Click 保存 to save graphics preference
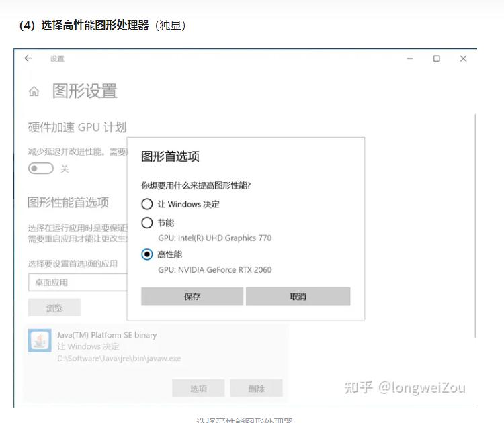 (x=192, y=297)
